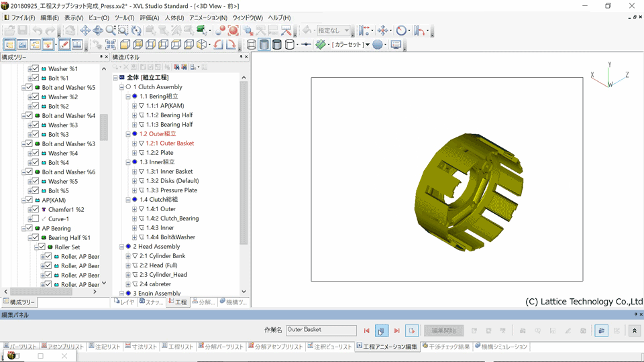Click the export step page icon
The width and height of the screenshot is (644, 362).
411,330
